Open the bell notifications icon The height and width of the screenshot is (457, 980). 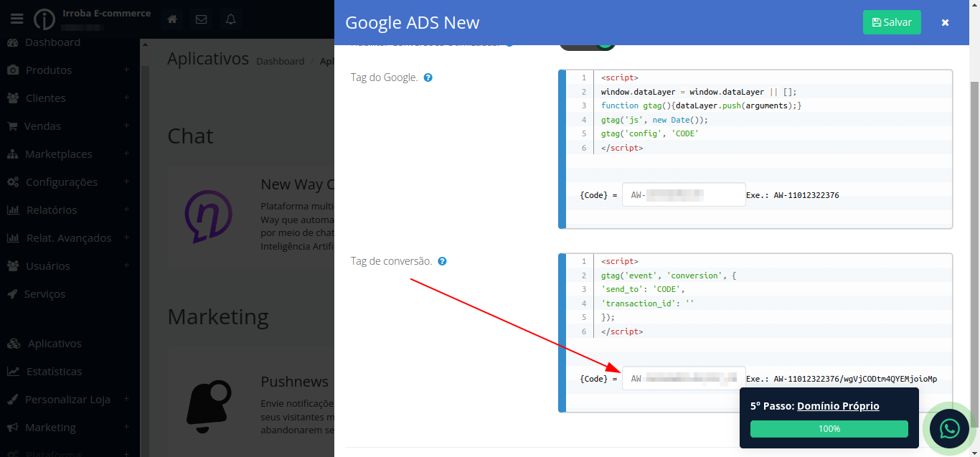231,19
